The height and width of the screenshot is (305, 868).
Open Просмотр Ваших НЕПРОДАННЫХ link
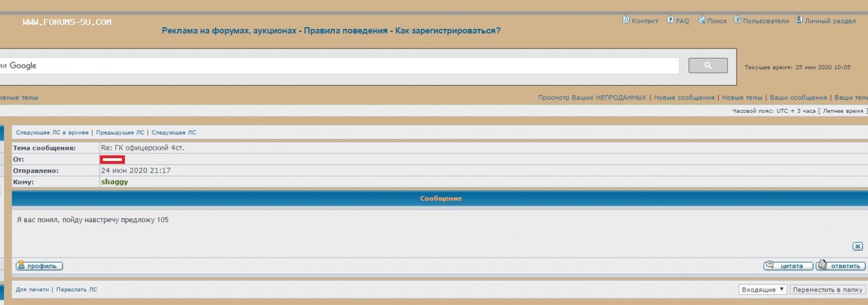tap(592, 98)
